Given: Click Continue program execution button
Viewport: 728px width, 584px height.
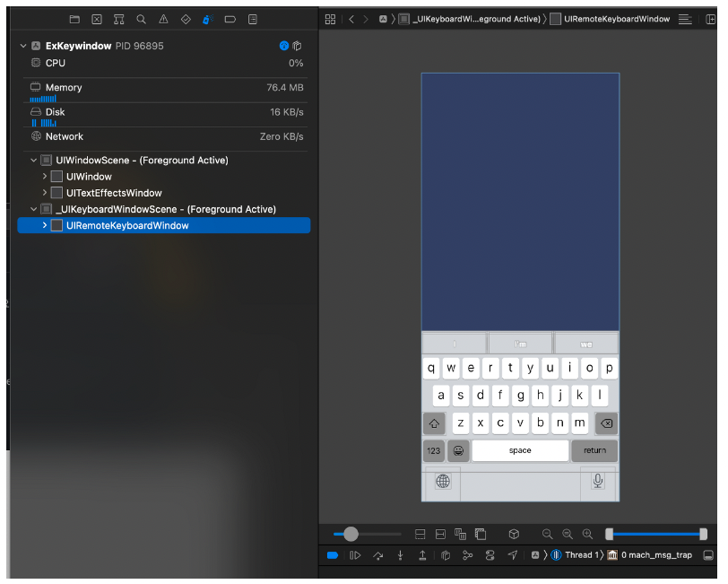Looking at the screenshot, I should coord(355,555).
